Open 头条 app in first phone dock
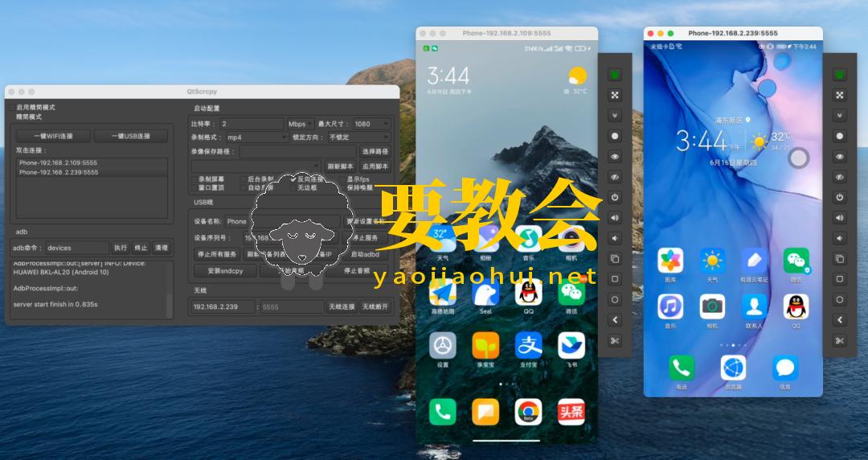 click(571, 412)
